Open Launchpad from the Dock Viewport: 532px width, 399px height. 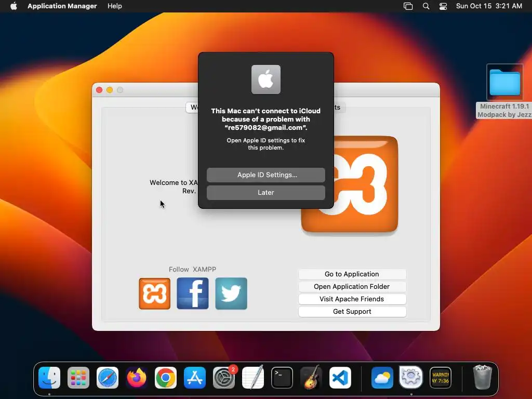pos(78,378)
